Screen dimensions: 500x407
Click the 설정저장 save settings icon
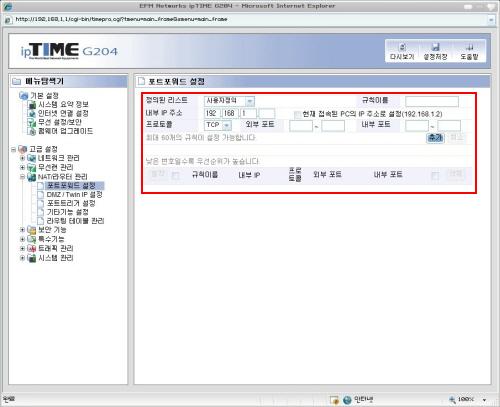[x=435, y=47]
